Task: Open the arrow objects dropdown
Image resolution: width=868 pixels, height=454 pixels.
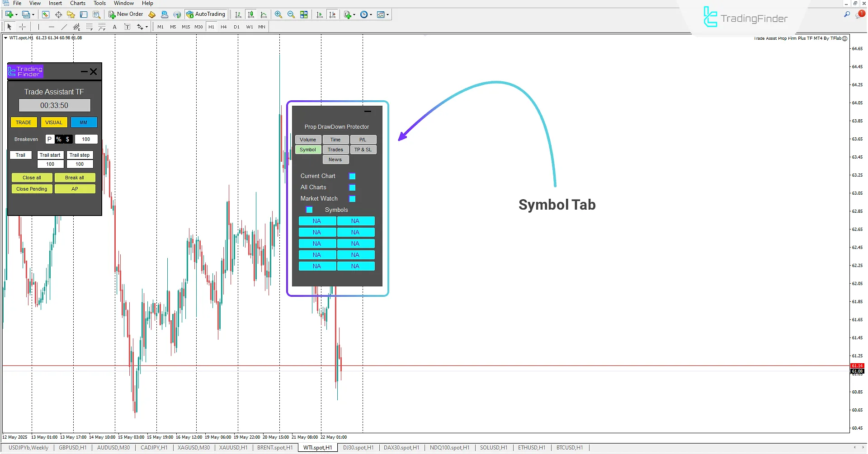Action: point(146,27)
